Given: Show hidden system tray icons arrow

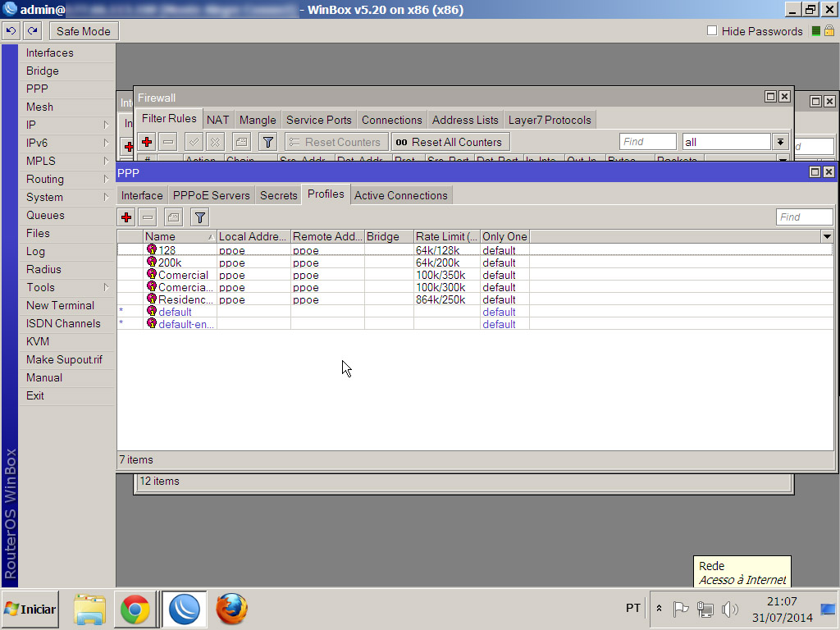Looking at the screenshot, I should pyautogui.click(x=660, y=609).
